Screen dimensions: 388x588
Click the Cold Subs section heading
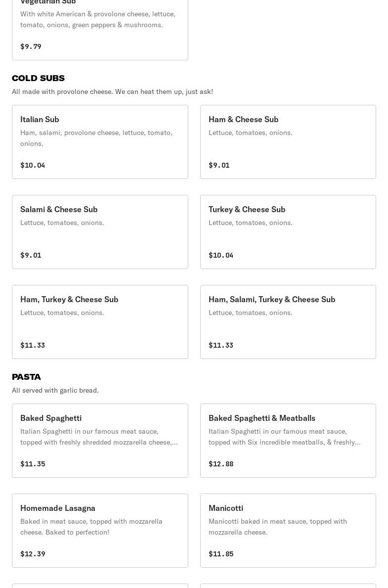tap(38, 78)
